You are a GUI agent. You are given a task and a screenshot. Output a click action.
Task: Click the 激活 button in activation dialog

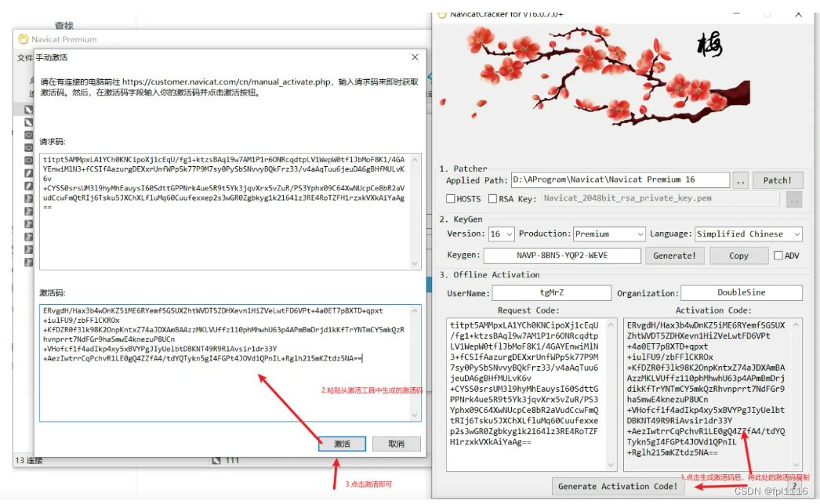click(342, 444)
